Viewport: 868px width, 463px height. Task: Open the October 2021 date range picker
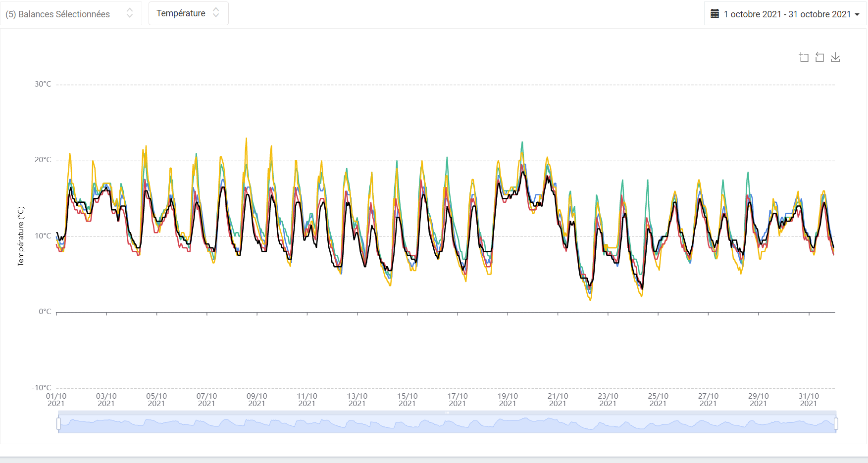click(785, 14)
